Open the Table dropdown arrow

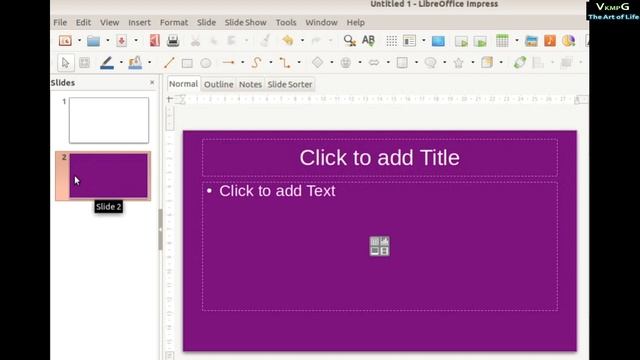point(517,40)
